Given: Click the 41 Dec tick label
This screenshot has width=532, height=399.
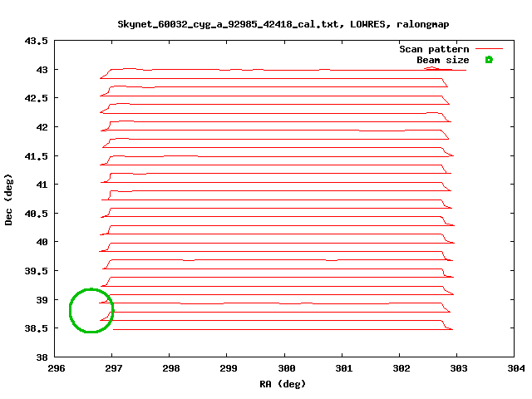Looking at the screenshot, I should point(42,185).
